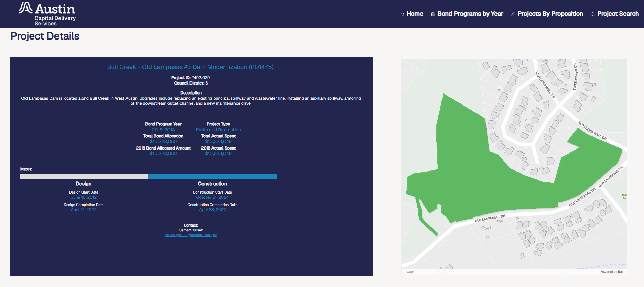Click the 2018 Bond Allocated Amount value

click(x=163, y=153)
